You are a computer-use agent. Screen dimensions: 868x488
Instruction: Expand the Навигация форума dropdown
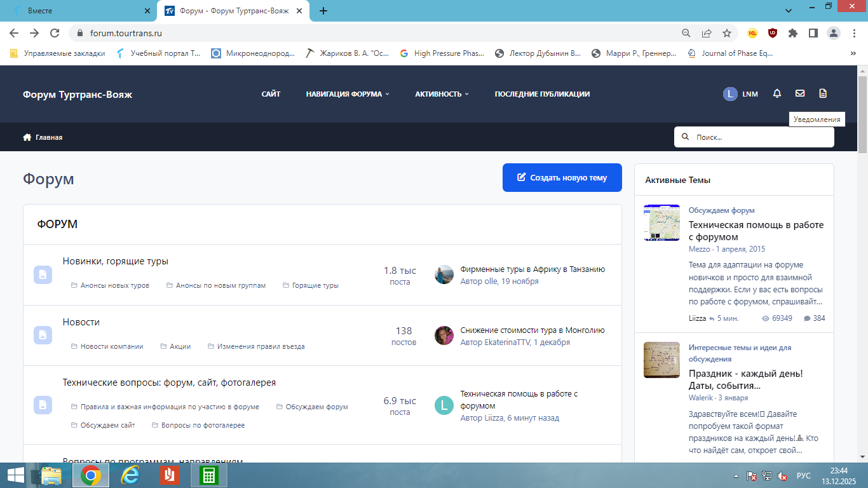(x=347, y=94)
